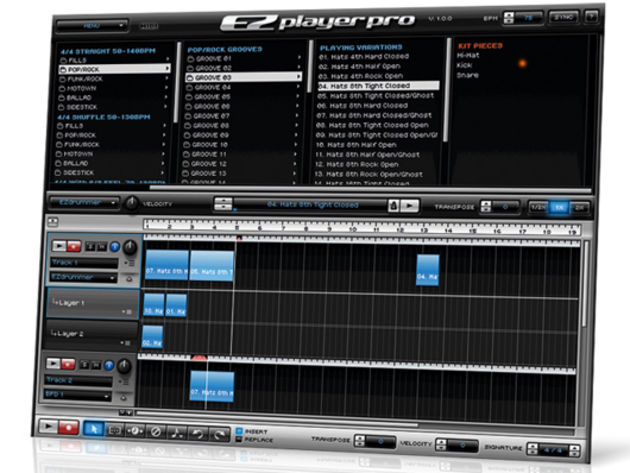Viewport: 630px width, 473px height.
Task: Play Track 1
Action: [x=59, y=246]
